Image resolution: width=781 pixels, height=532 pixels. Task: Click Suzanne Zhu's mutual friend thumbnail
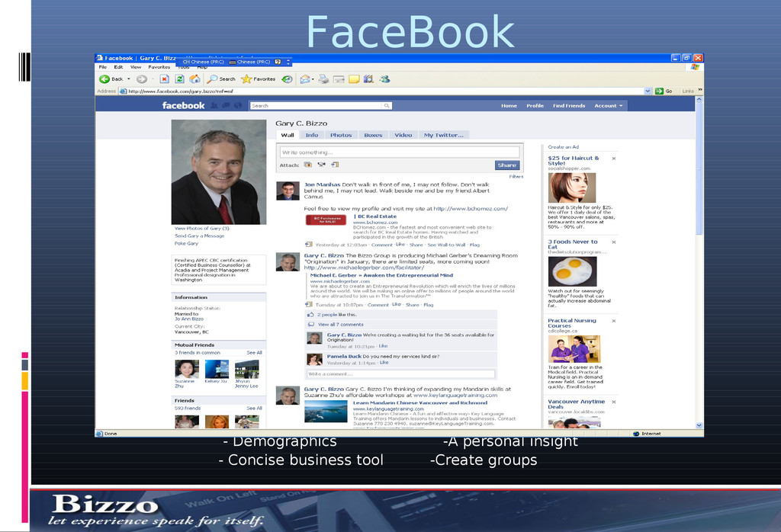click(187, 369)
